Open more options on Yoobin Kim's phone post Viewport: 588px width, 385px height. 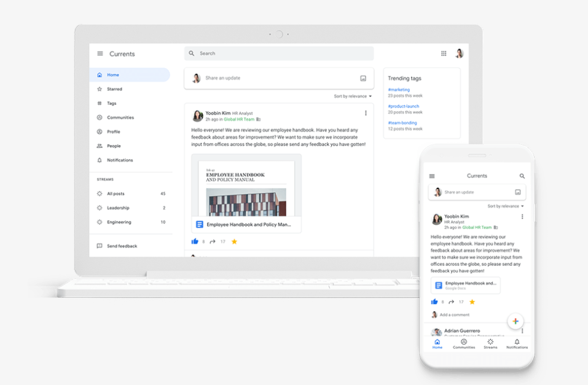(522, 217)
